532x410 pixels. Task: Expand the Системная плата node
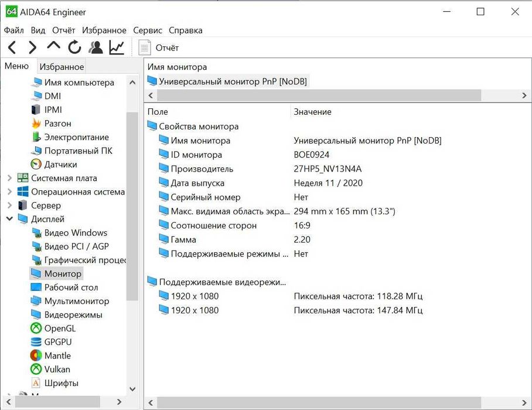coord(9,177)
